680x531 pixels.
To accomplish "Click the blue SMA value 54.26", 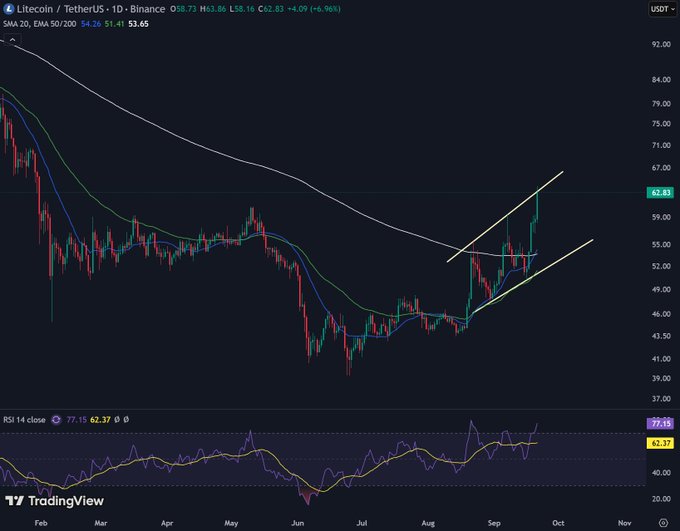I will [x=91, y=24].
